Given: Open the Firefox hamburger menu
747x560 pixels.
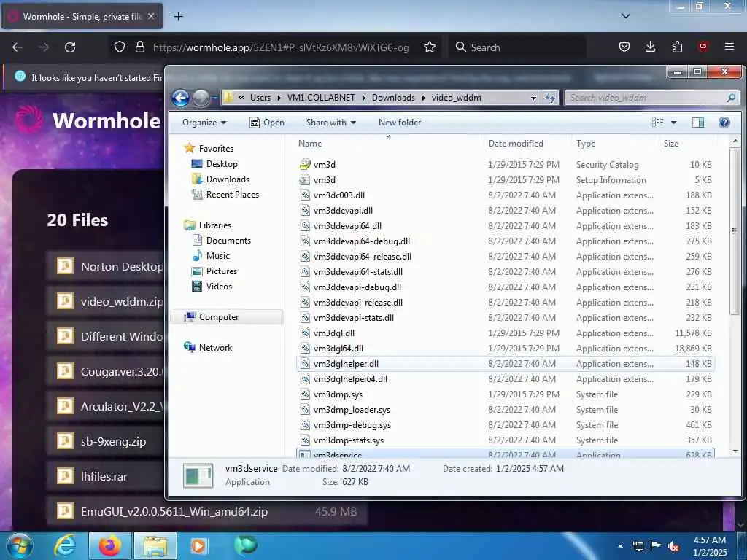Looking at the screenshot, I should click(729, 47).
